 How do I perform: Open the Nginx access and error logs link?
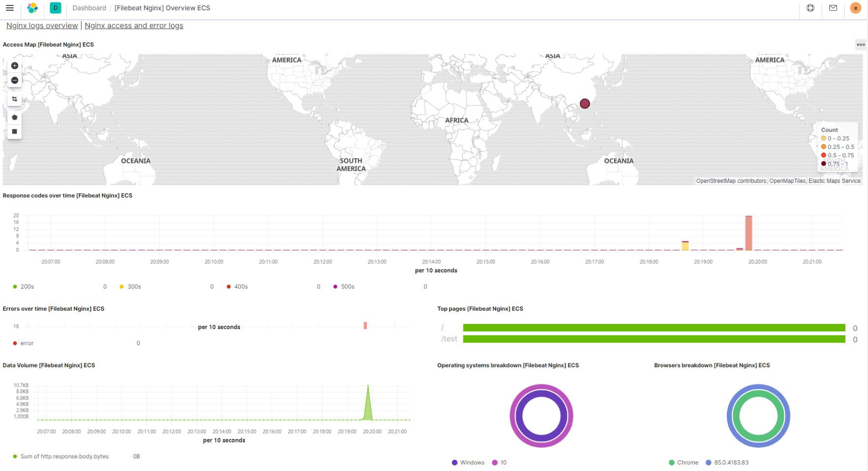tap(134, 26)
